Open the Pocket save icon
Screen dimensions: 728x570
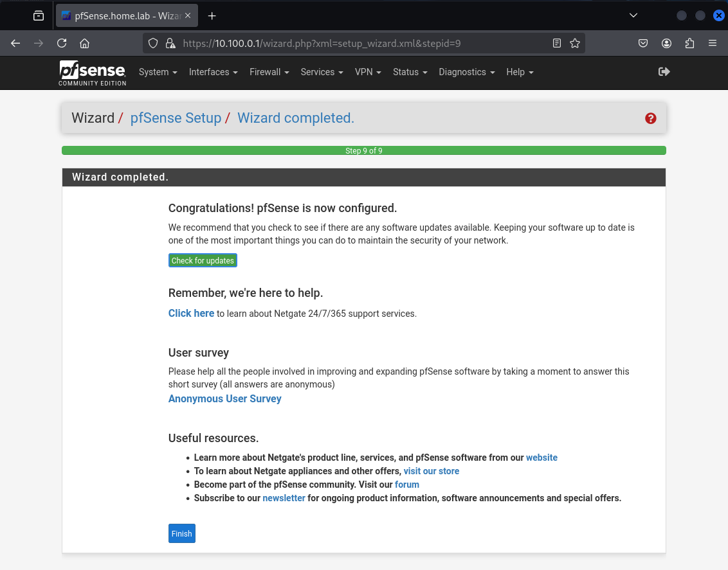click(x=643, y=43)
